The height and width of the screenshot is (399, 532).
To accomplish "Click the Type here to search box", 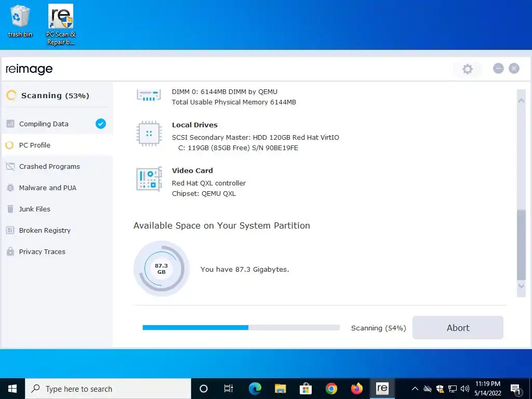I will (x=108, y=389).
